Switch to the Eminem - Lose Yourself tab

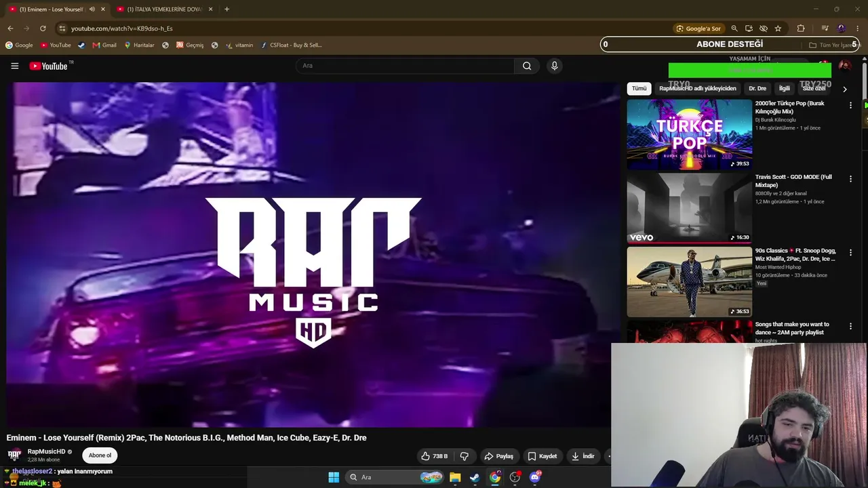click(x=51, y=9)
